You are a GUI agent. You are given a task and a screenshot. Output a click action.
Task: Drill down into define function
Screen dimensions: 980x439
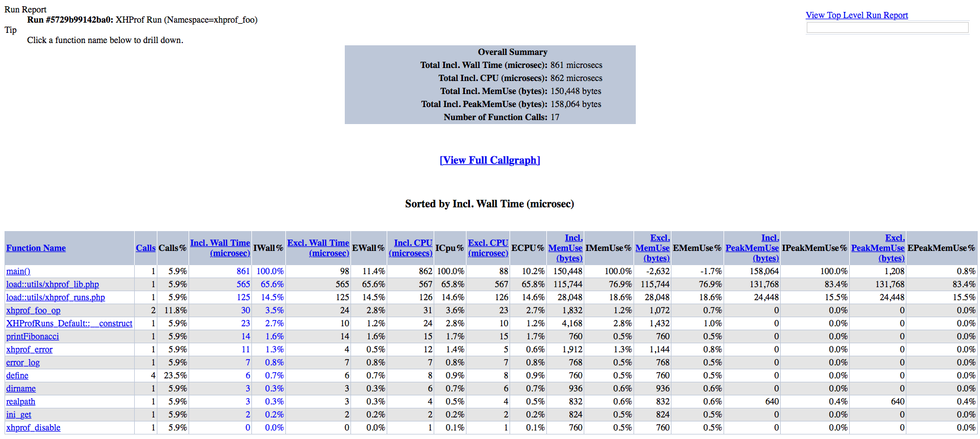[x=17, y=376]
